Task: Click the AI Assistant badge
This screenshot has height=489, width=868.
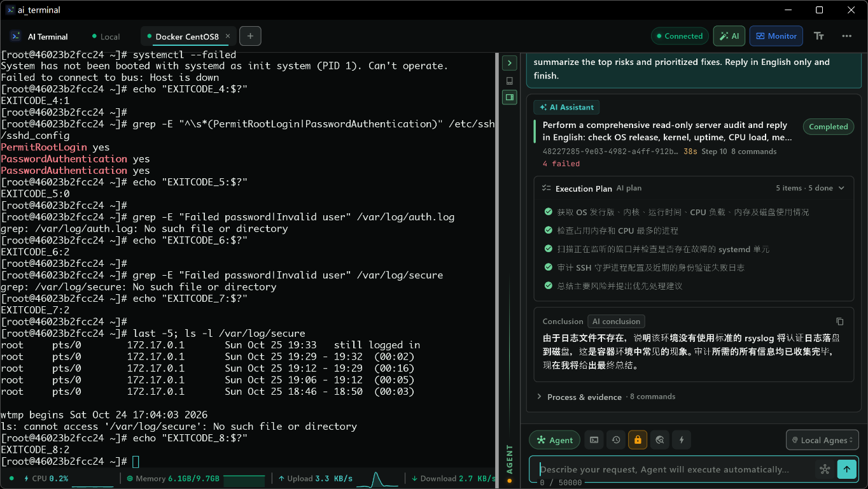Action: 566,108
